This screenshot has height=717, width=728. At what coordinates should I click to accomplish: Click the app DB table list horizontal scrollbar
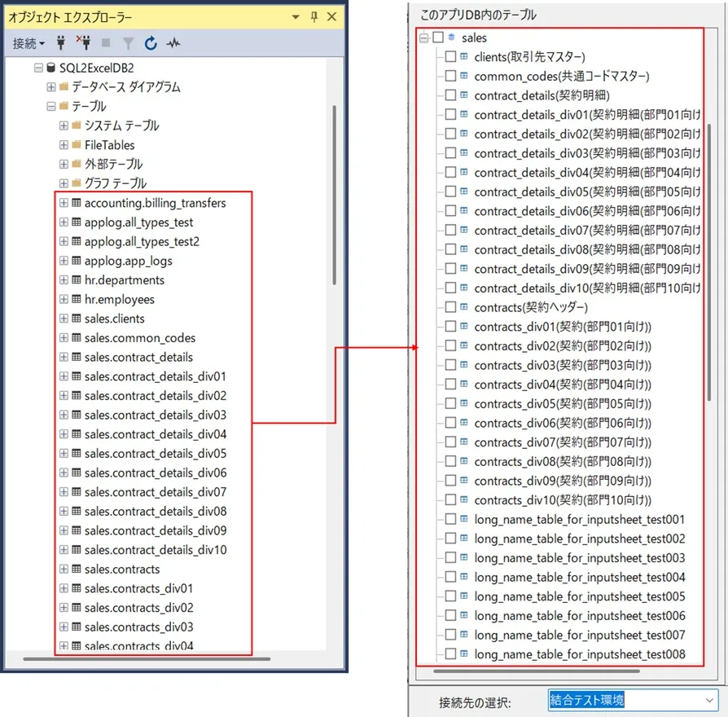537,671
